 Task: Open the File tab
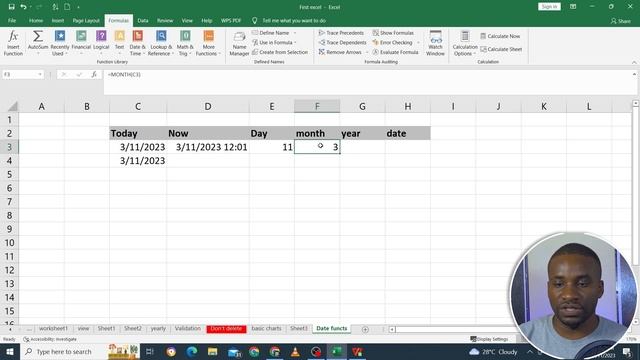[x=12, y=20]
